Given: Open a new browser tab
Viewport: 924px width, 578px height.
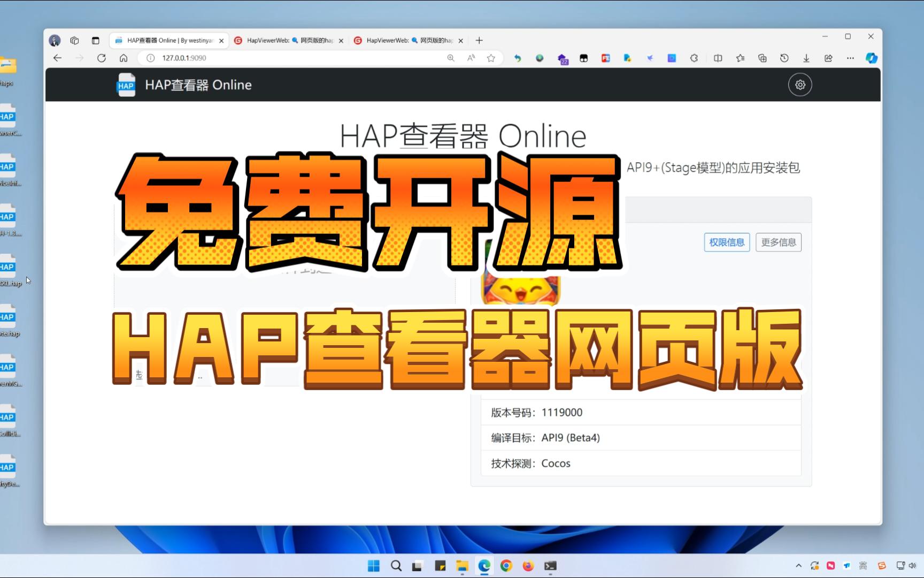Looking at the screenshot, I should pos(479,40).
